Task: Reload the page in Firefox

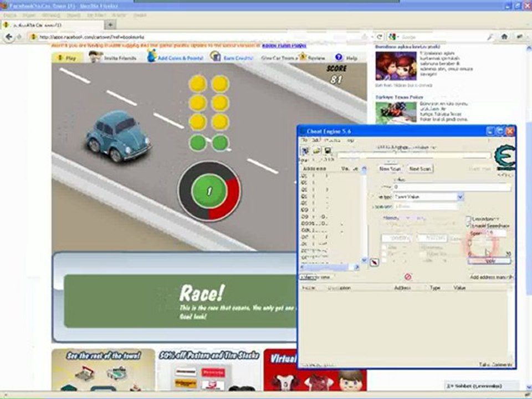Action: pyautogui.click(x=380, y=37)
